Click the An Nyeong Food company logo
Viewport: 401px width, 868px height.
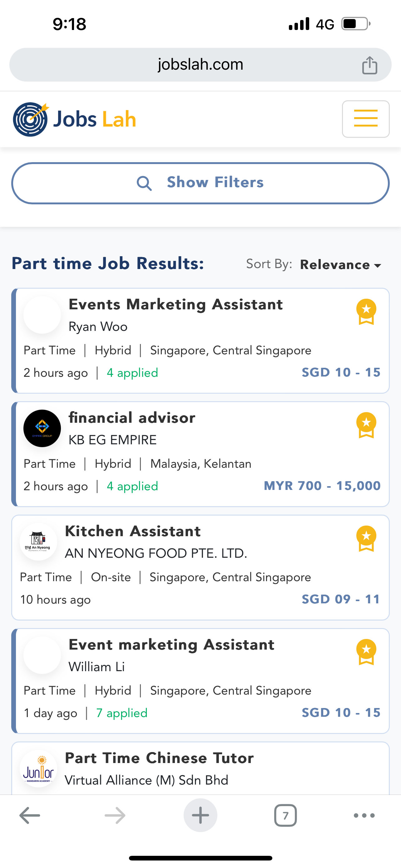pyautogui.click(x=38, y=542)
